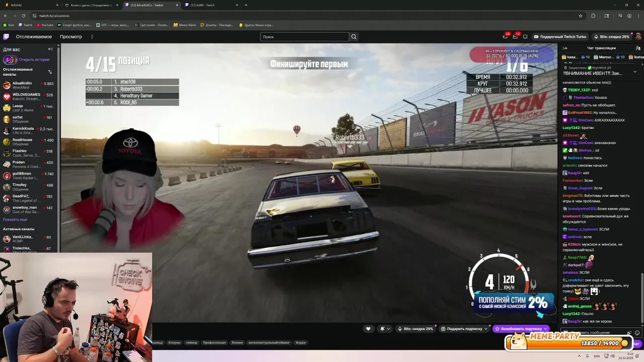Open Просмотр in Twitch nav
The image size is (644, 362).
pos(71,37)
